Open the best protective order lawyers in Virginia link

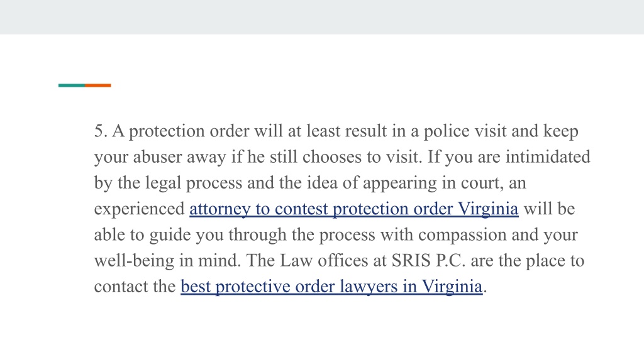pos(331,287)
